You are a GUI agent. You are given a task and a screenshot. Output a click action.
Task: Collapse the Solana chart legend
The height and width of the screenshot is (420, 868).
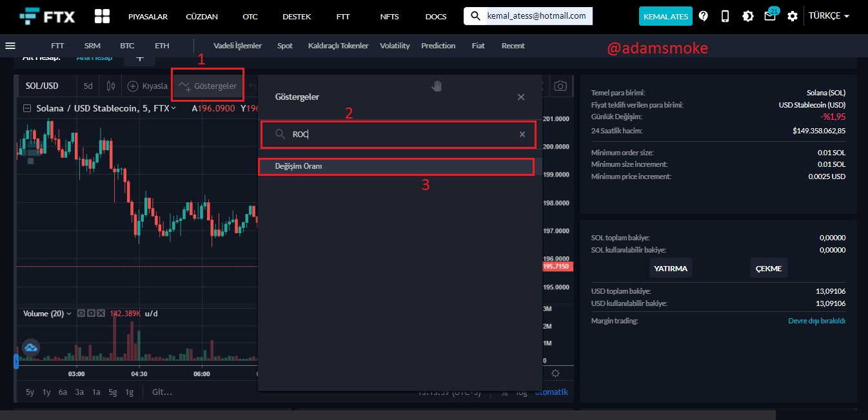tap(27, 108)
